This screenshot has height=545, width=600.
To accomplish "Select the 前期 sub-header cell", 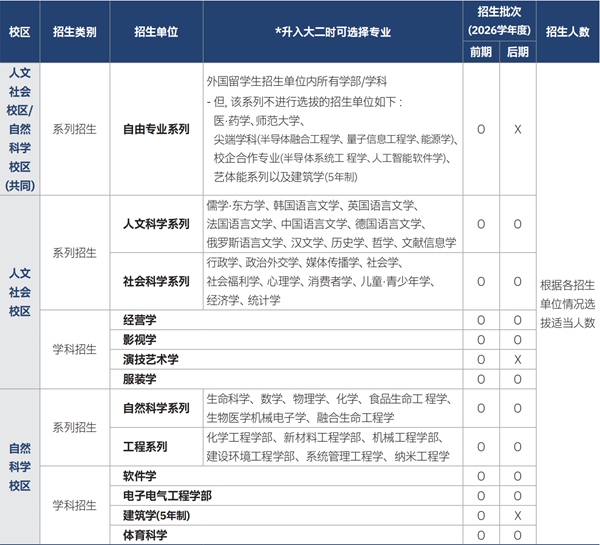I will tap(481, 52).
